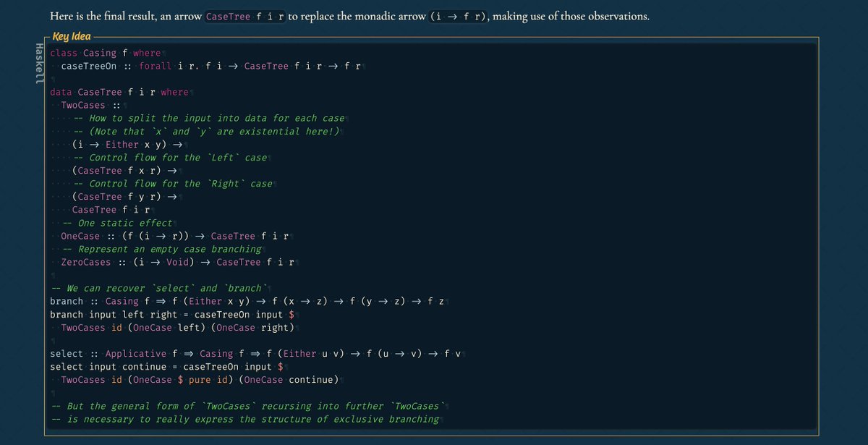Click the "ZeroCases :: (i → Void)" line
The width and height of the screenshot is (868, 445).
click(x=179, y=262)
